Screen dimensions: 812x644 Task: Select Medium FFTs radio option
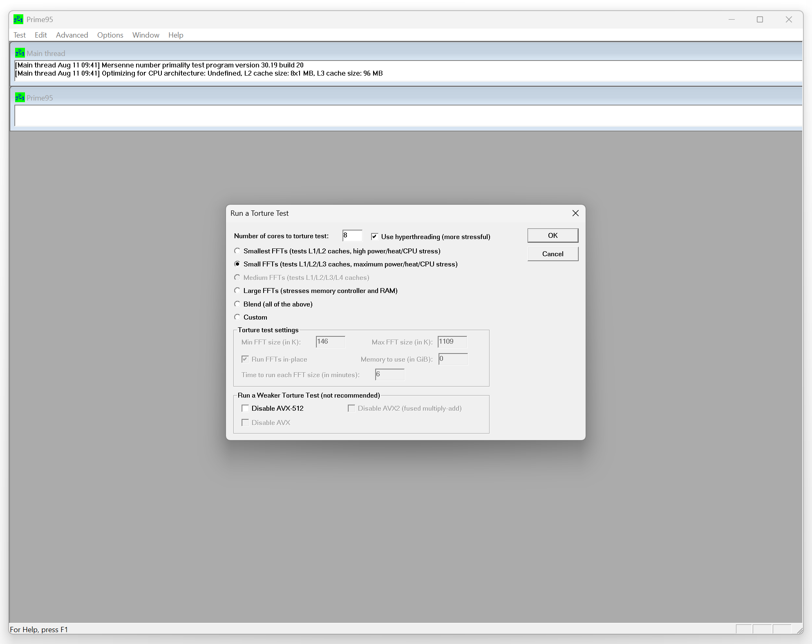[237, 277]
